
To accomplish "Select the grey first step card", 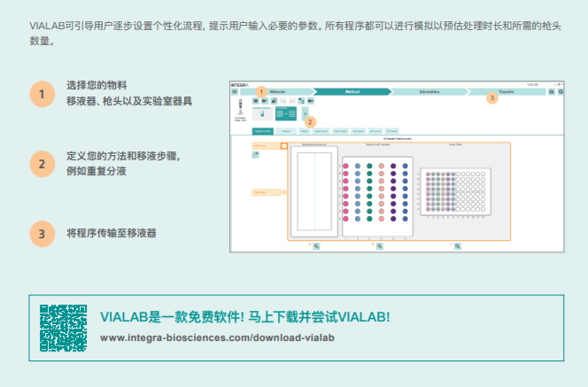I will [262, 113].
